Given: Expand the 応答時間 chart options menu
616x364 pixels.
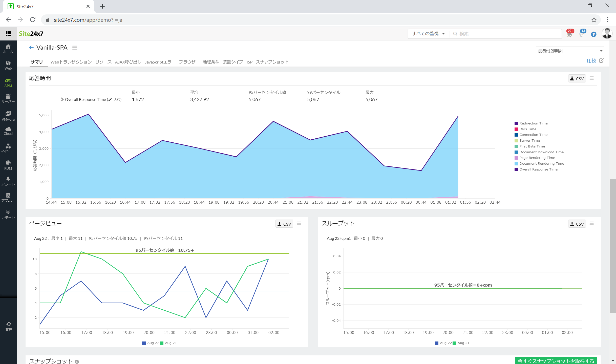Looking at the screenshot, I should (x=592, y=78).
